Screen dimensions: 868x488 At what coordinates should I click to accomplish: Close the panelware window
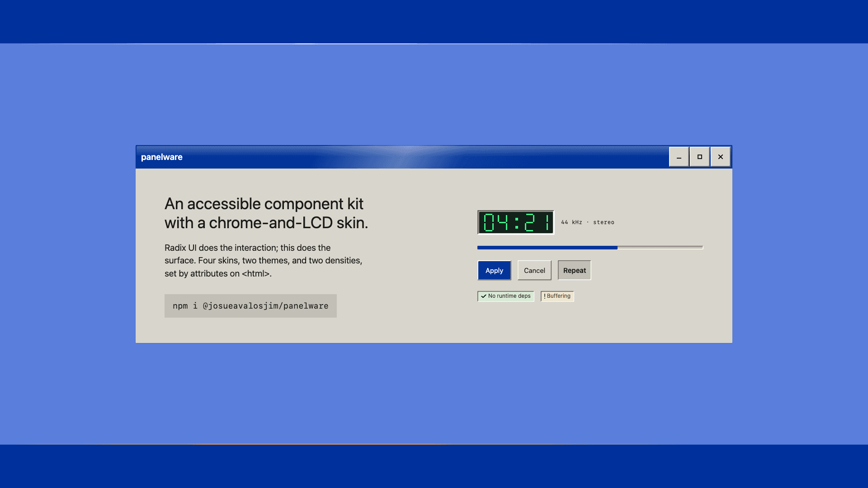point(720,157)
